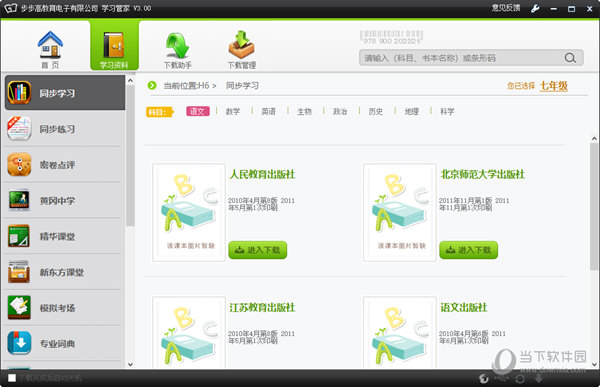Click the content scrollbar down arrow

pyautogui.click(x=594, y=364)
